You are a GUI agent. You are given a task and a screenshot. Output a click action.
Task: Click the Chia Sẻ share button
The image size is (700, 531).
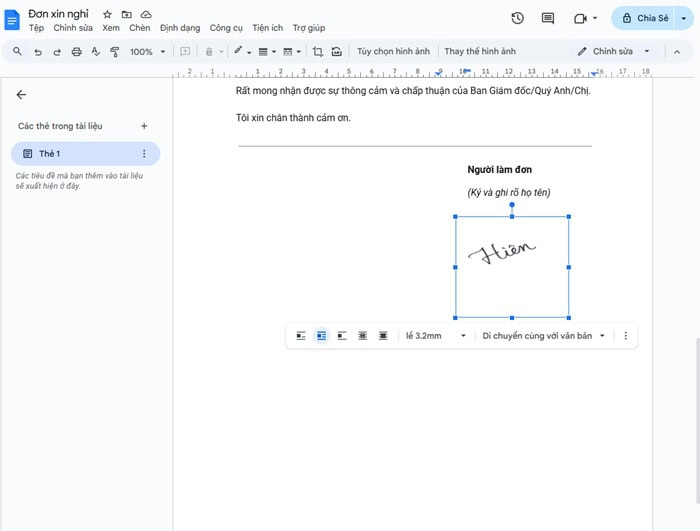tap(644, 18)
